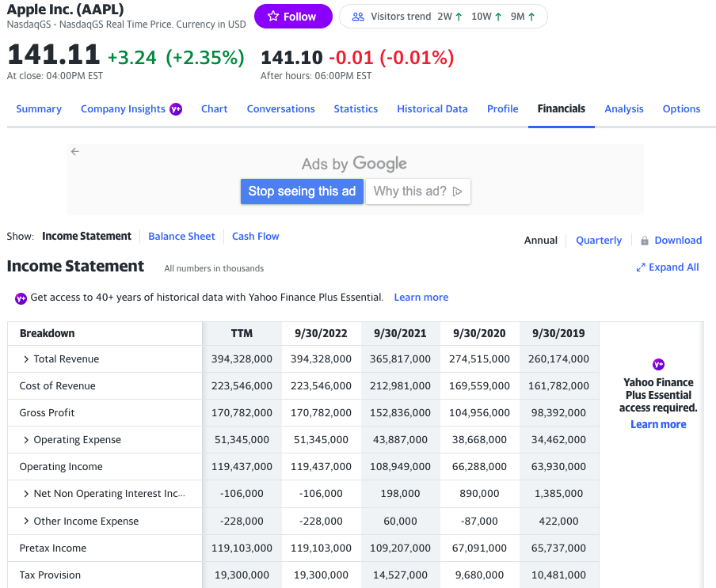
Task: Click the 9/30/2019 column header
Action: [558, 333]
